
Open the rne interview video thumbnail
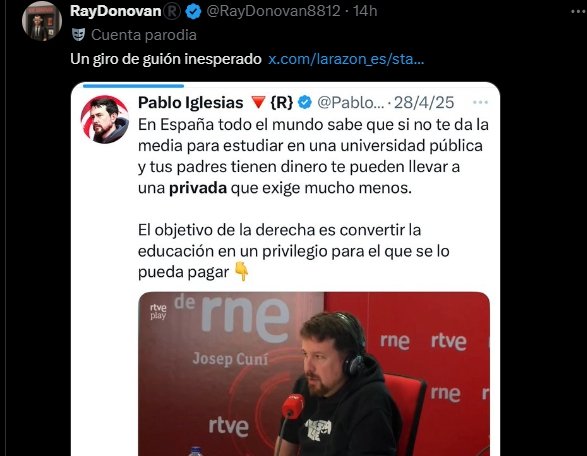tap(314, 374)
